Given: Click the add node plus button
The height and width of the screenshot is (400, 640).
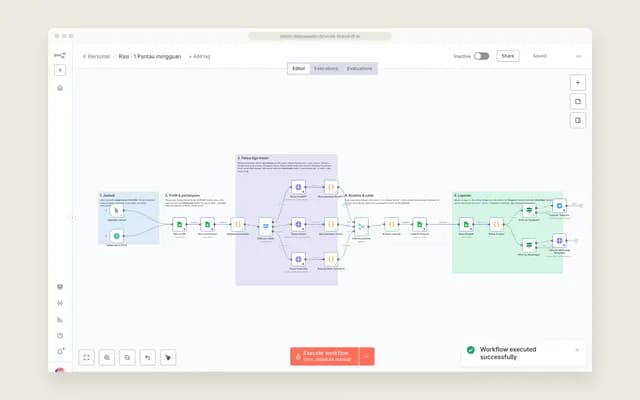Looking at the screenshot, I should 578,83.
